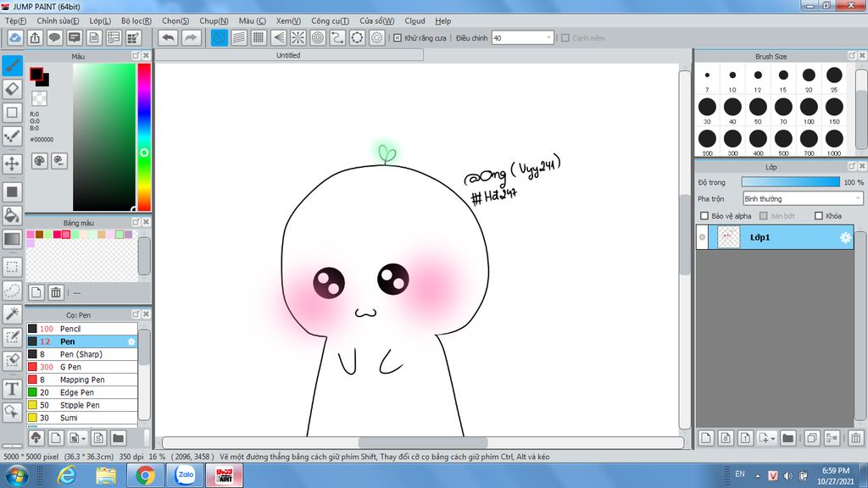Enable the curve snap guide
Image resolution: width=868 pixels, height=488 pixels.
pyautogui.click(x=337, y=37)
